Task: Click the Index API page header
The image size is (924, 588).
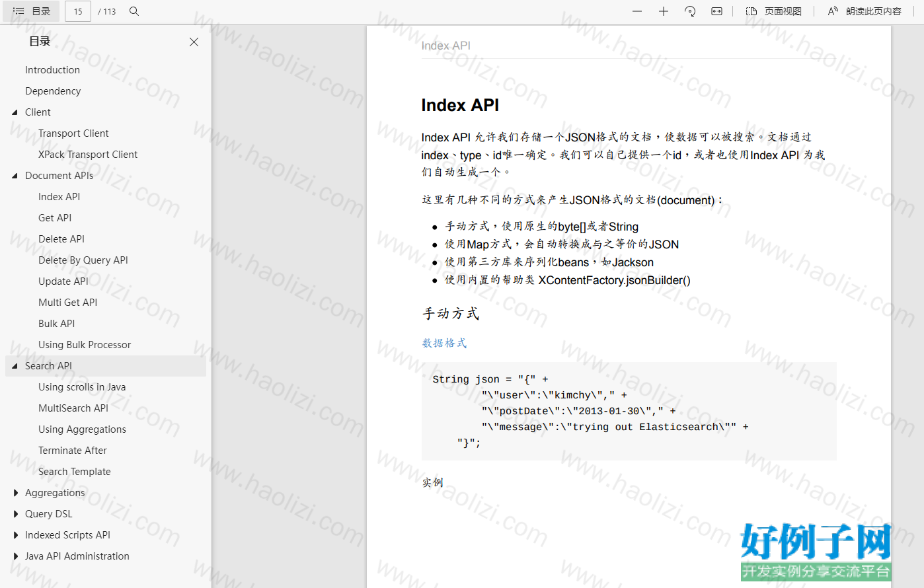Action: click(x=446, y=46)
